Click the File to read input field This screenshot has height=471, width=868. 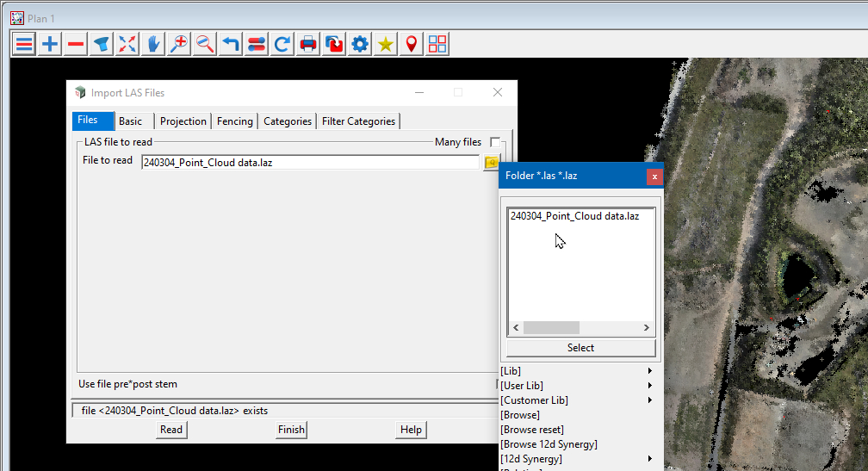click(310, 163)
